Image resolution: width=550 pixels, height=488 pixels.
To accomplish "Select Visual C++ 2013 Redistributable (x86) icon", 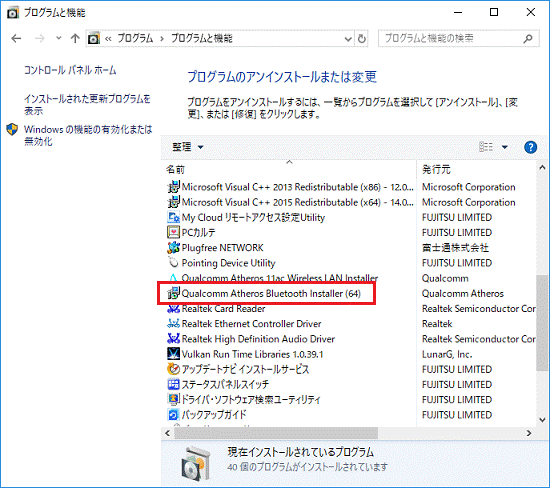I will (173, 187).
